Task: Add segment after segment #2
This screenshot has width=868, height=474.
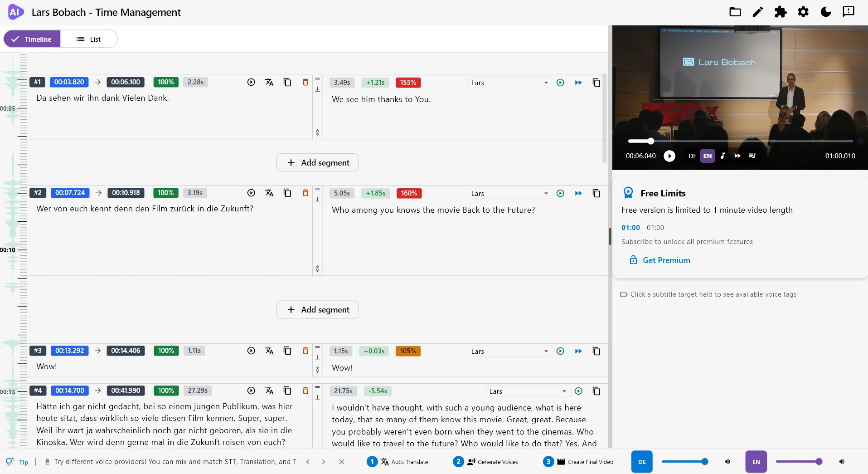Action: tap(317, 309)
